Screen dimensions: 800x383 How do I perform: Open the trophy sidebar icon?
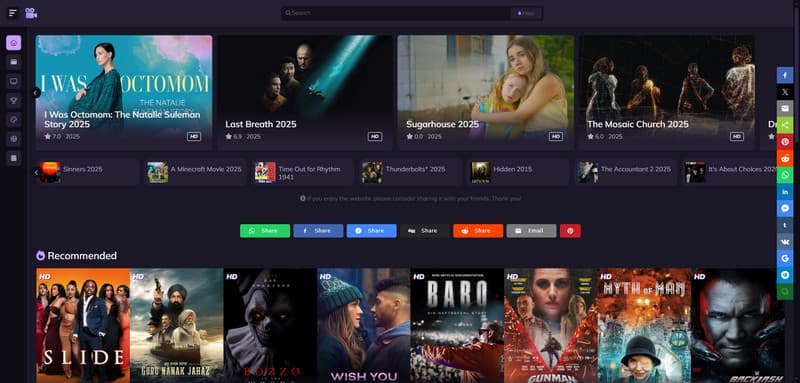[x=14, y=100]
